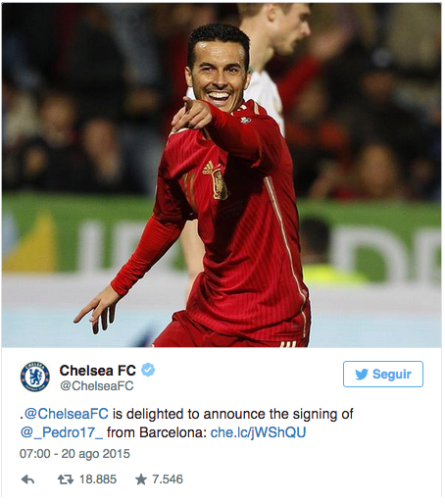Image resolution: width=445 pixels, height=504 pixels.
Task: Click the words 'from Barcelona:' in tweet
Action: [x=157, y=432]
